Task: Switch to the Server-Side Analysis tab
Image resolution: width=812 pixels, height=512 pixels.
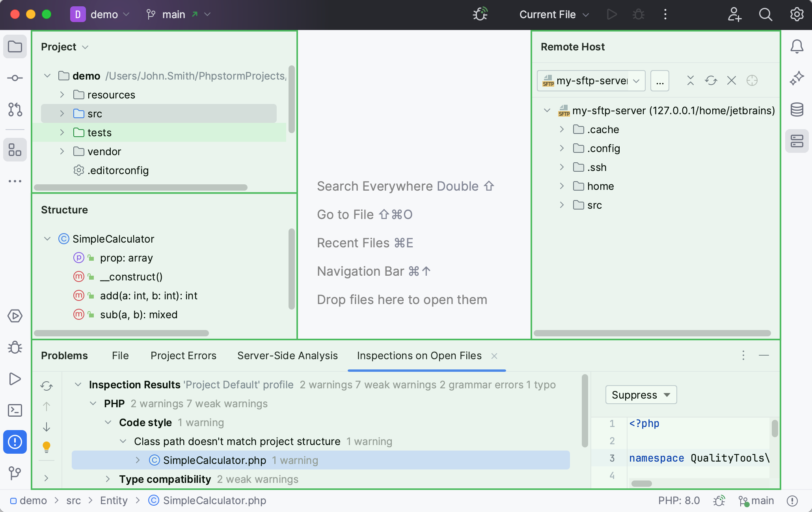Action: tap(287, 356)
